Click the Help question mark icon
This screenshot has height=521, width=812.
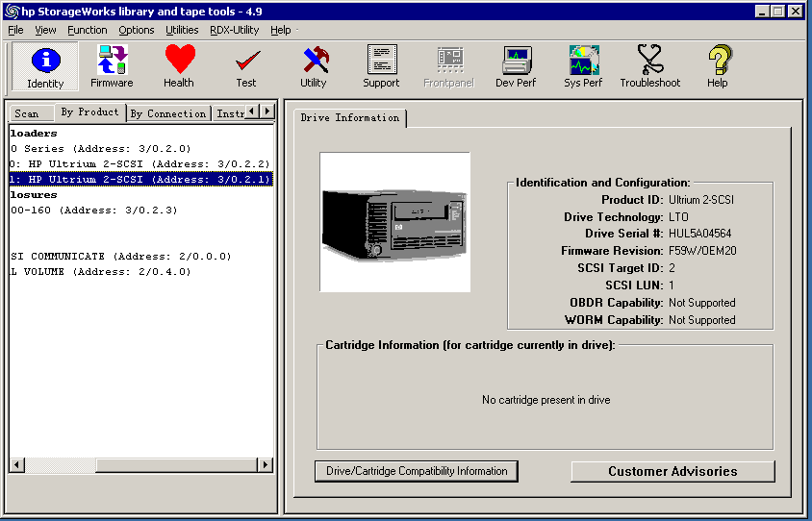[x=718, y=66]
